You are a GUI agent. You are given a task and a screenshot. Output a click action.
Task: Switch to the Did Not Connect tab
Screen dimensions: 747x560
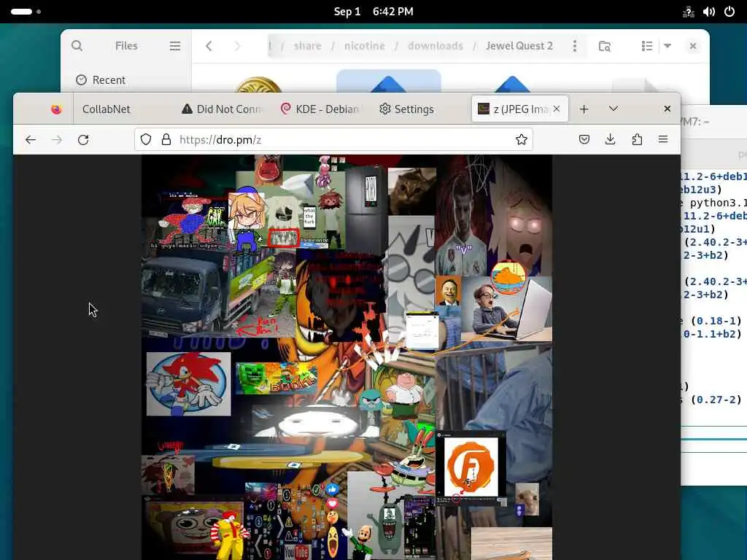coord(222,109)
